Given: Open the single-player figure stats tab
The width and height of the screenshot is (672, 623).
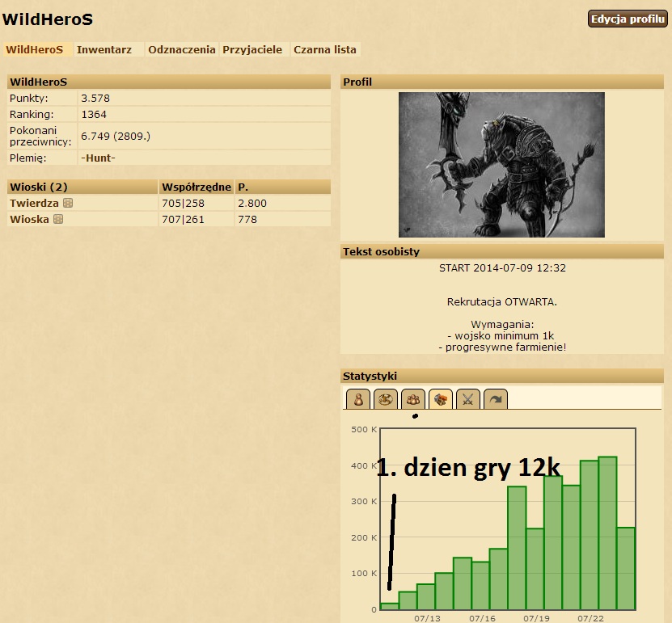Looking at the screenshot, I should (x=358, y=399).
